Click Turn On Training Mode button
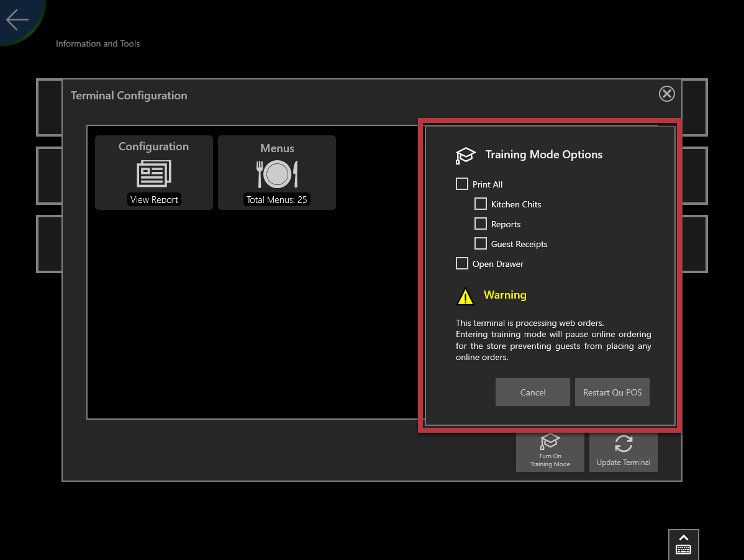 click(550, 452)
